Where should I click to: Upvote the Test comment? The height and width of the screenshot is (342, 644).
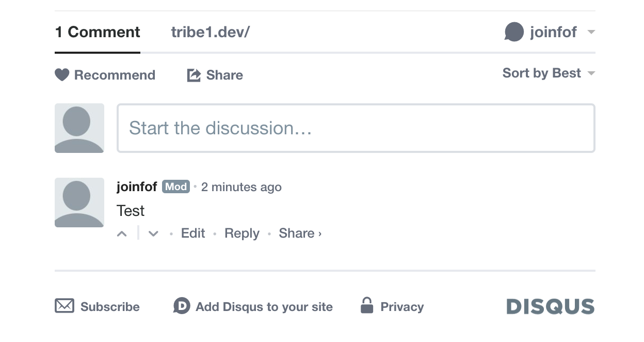(x=122, y=234)
